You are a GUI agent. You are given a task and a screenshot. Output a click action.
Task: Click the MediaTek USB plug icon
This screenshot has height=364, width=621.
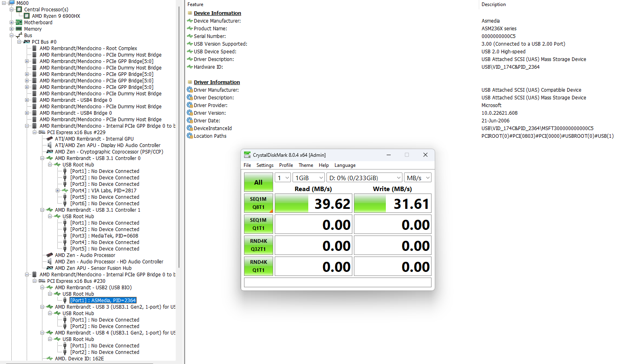click(x=65, y=236)
